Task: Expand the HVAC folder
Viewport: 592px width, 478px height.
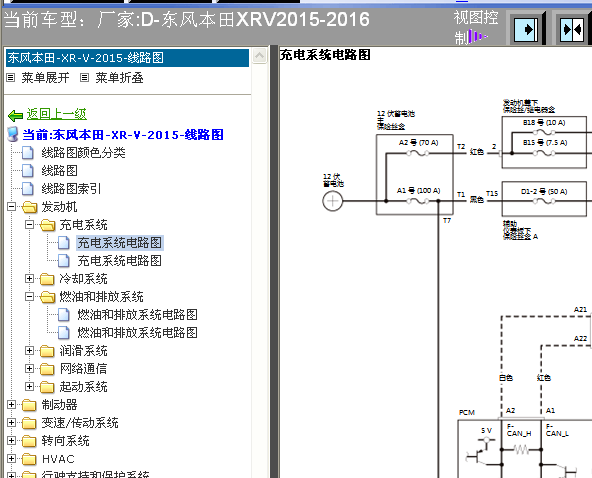Action: coord(11,459)
